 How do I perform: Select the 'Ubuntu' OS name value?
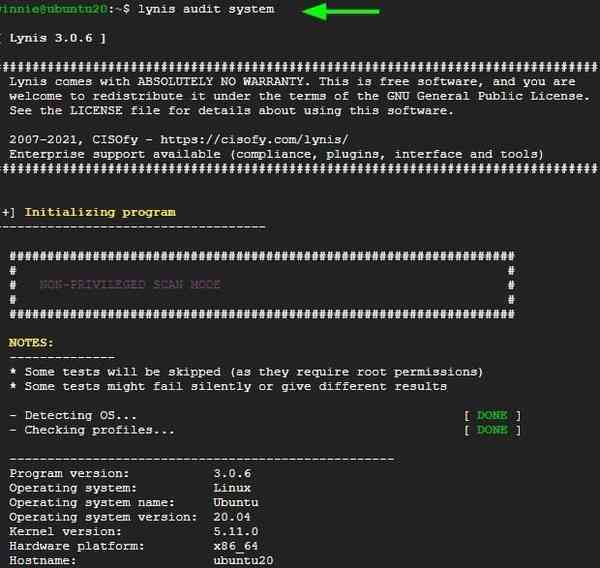[236, 503]
